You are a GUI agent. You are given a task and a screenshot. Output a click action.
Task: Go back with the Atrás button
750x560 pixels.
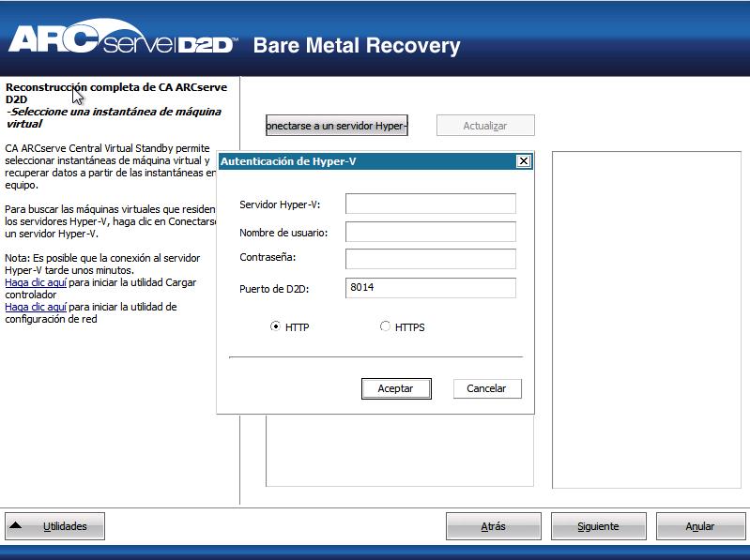(493, 526)
